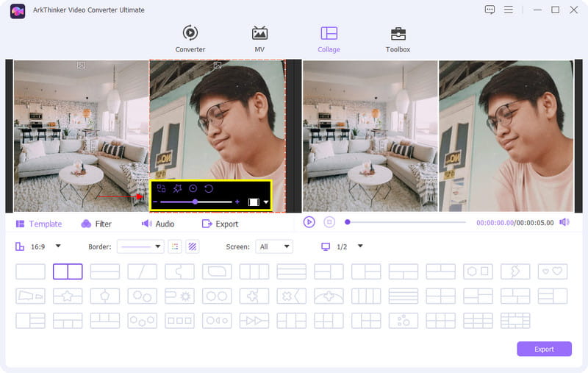Select the two vertical halves template

tap(68, 271)
